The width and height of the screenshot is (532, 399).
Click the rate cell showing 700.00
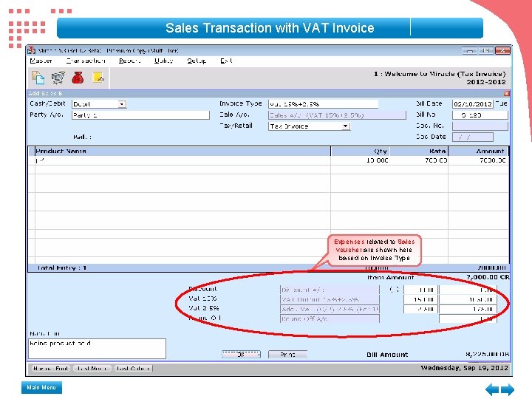(x=419, y=160)
